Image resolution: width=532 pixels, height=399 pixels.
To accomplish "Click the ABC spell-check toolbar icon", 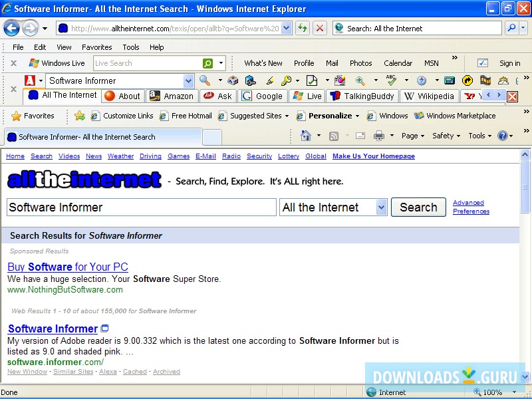I will click(391, 80).
